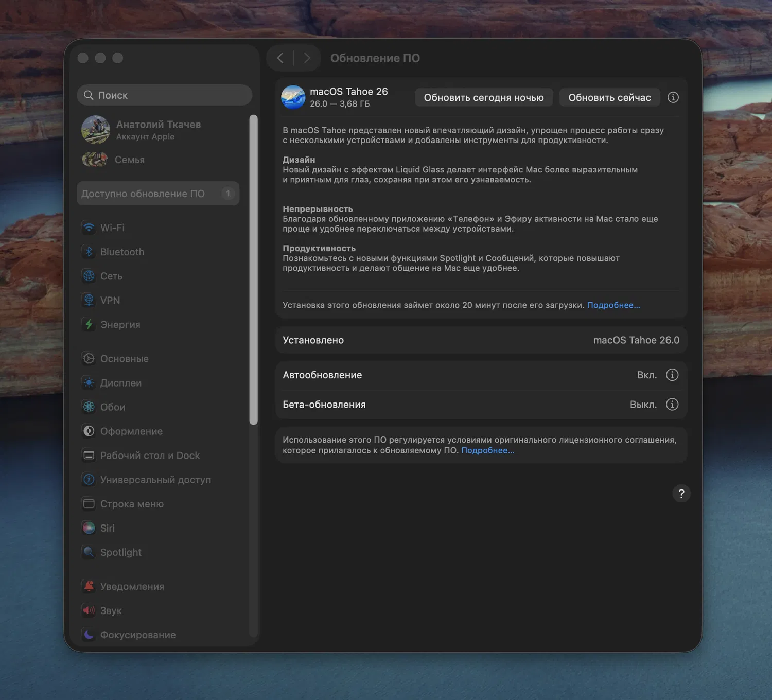The height and width of the screenshot is (700, 772).
Task: Open the Семья family settings
Action: click(130, 160)
